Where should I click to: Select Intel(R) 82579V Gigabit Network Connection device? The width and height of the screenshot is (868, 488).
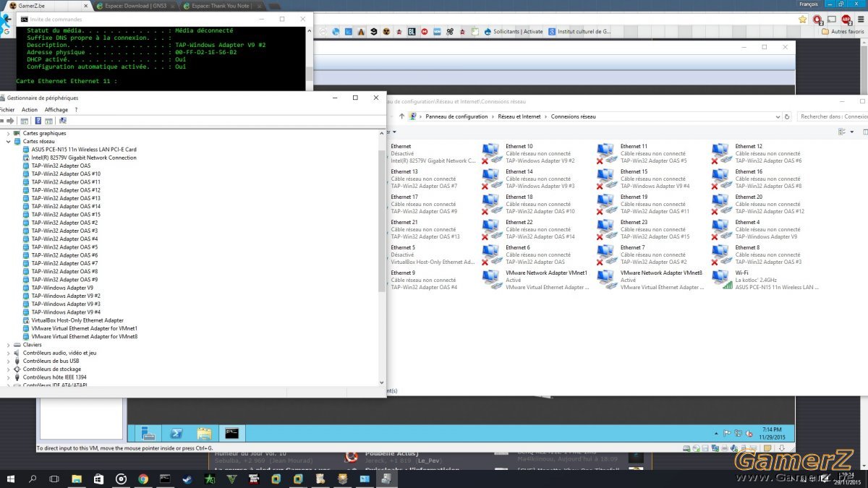(84, 158)
